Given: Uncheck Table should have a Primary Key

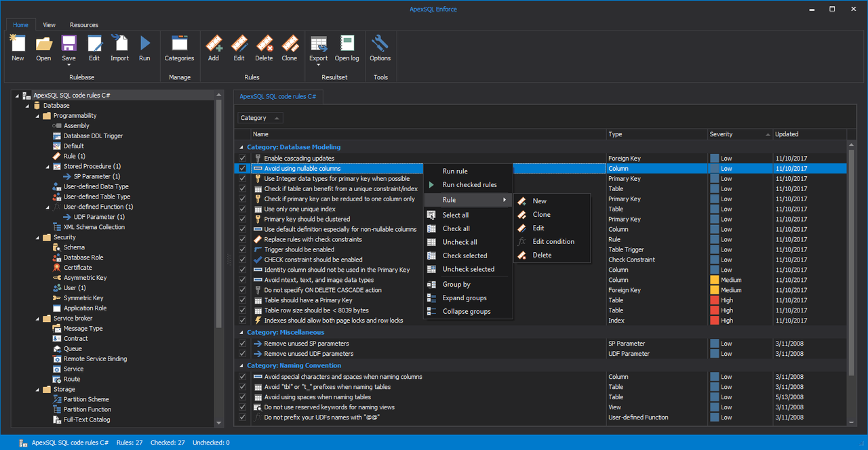Looking at the screenshot, I should (242, 300).
